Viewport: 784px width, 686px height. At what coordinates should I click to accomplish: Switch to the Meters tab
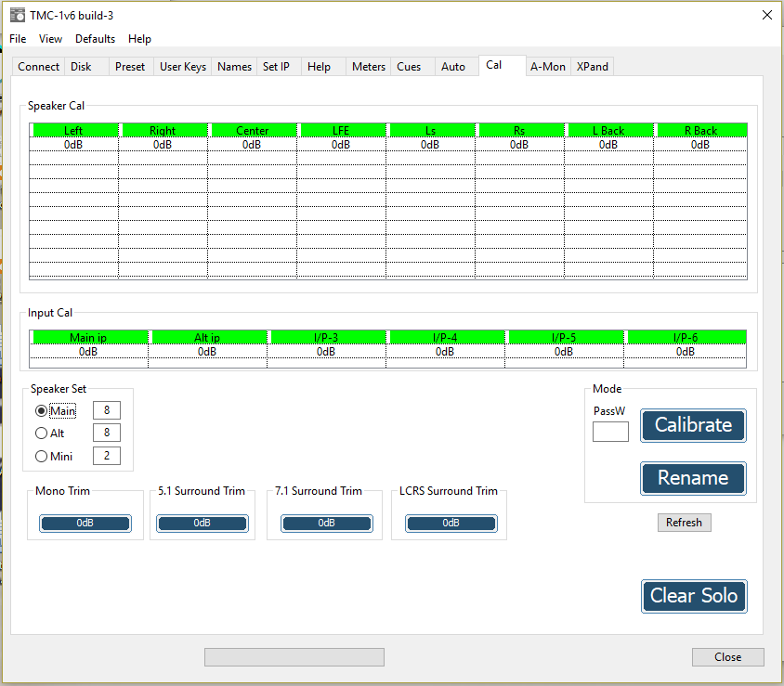[369, 67]
